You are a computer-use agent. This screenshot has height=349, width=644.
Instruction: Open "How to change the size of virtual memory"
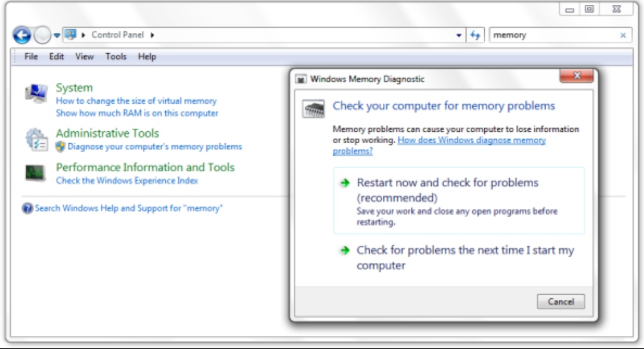point(136,101)
